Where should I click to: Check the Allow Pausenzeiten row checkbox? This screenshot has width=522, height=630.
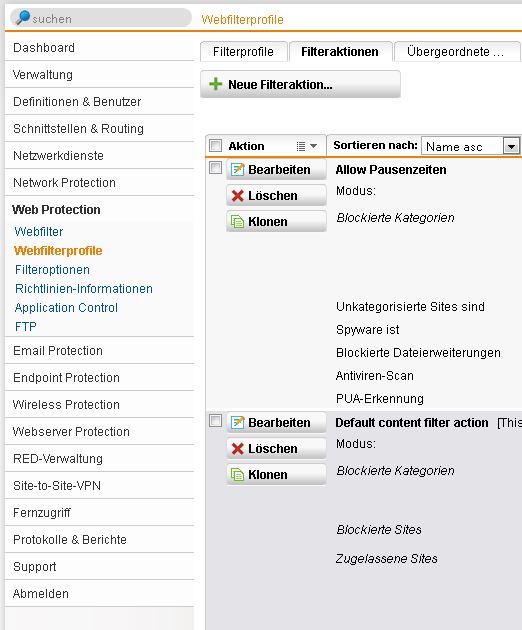216,168
